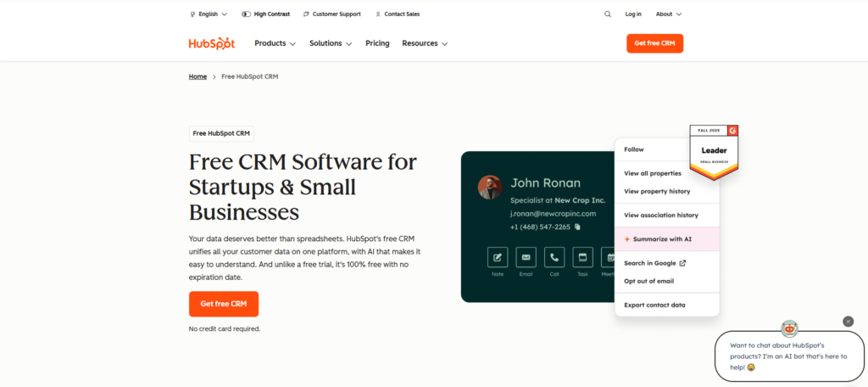Click the Note icon on contact card
Viewport: 868px width, 387px height.
tap(497, 257)
